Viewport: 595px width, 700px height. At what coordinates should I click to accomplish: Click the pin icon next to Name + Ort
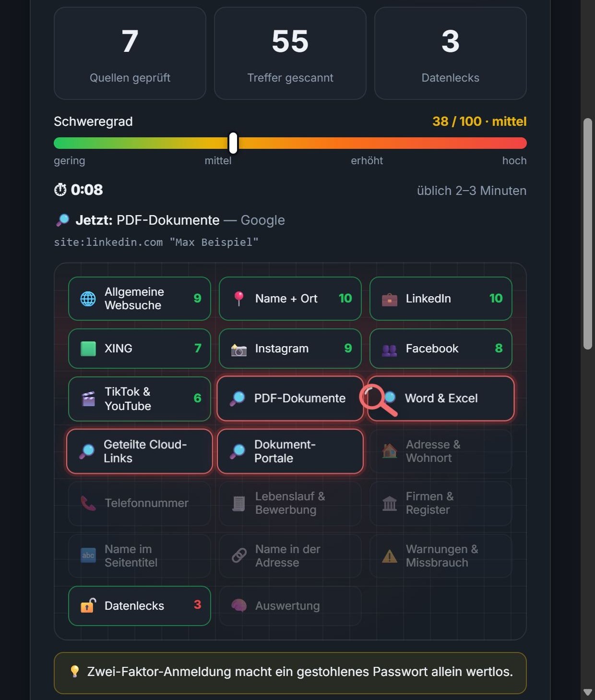click(238, 299)
